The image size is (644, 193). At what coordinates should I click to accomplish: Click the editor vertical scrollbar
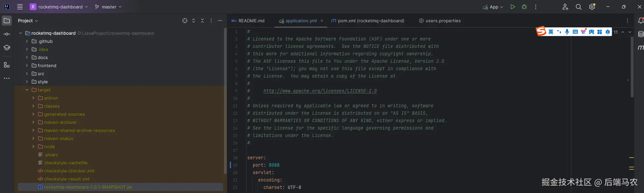pos(632,67)
